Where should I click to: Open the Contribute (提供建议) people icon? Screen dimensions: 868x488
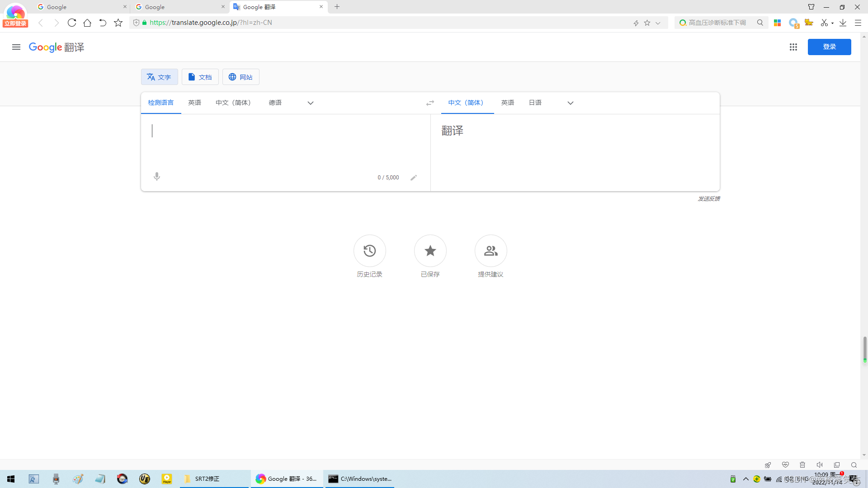pos(491,251)
